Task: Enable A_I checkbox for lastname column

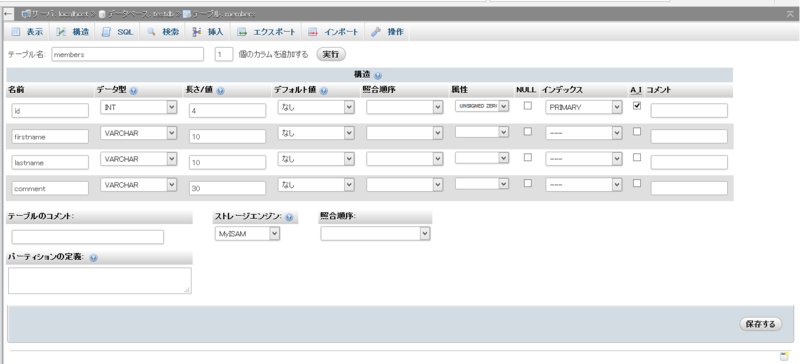Action: (637, 157)
